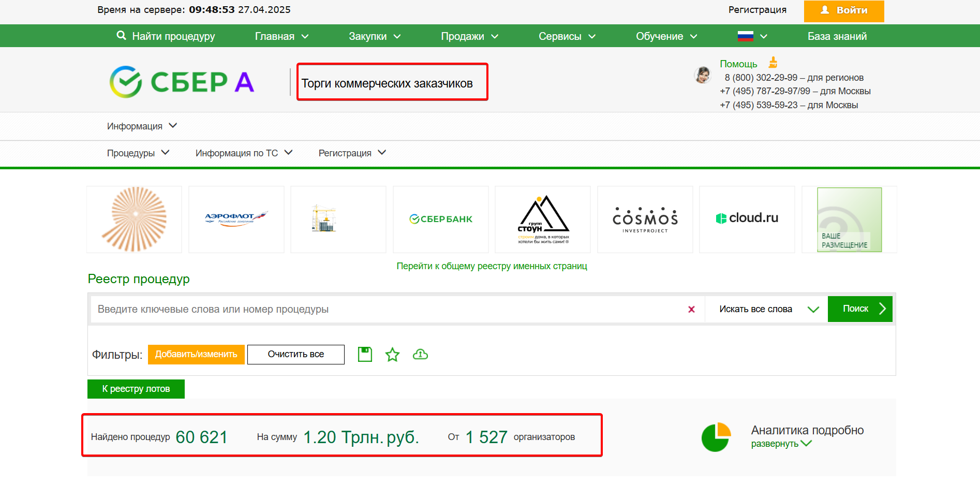Screen dimensions: 980x483
Task: Open the Найти процедуру search link
Action: click(x=173, y=36)
